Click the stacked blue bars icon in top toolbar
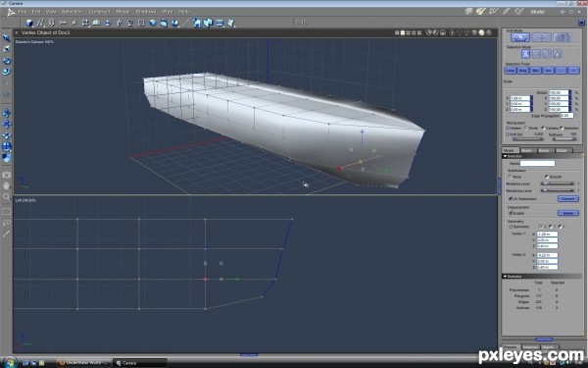 click(x=220, y=24)
